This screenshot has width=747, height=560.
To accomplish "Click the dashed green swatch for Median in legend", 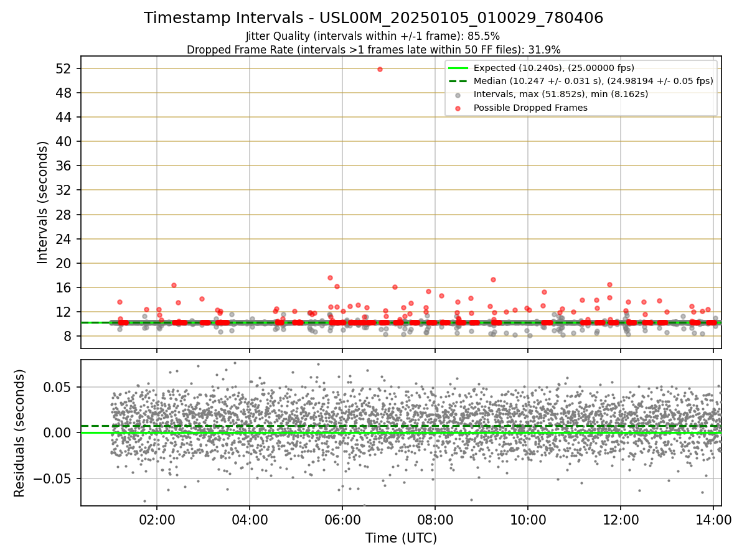I will [458, 82].
